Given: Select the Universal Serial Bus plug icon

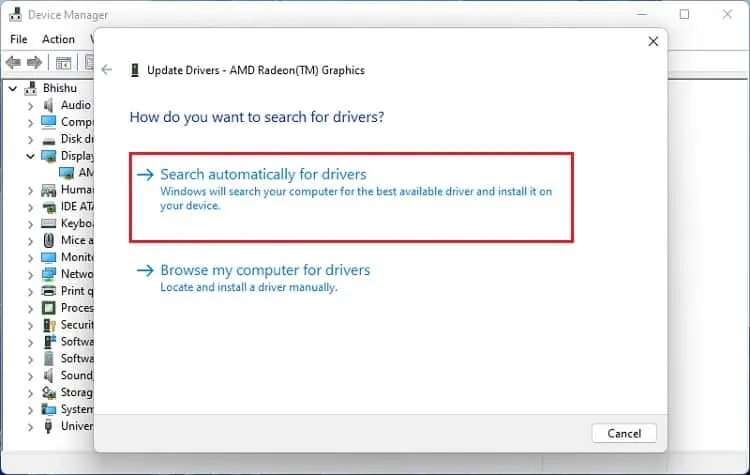Looking at the screenshot, I should coord(48,426).
